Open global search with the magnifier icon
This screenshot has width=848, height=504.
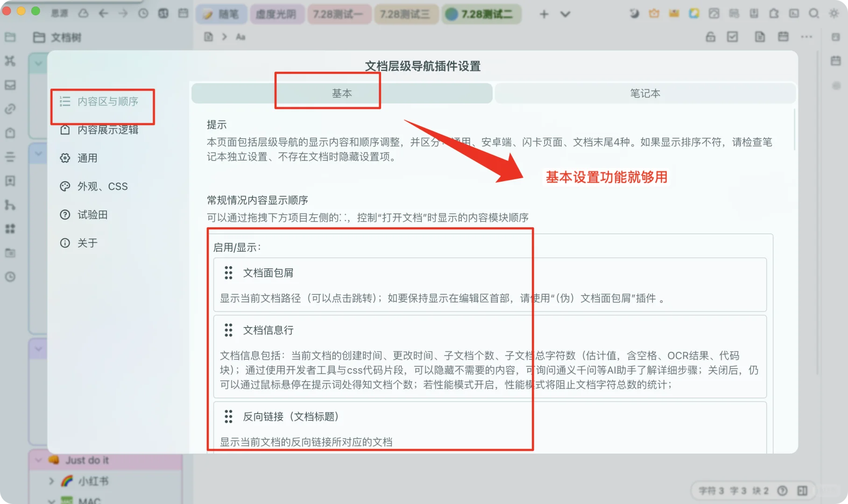[814, 14]
